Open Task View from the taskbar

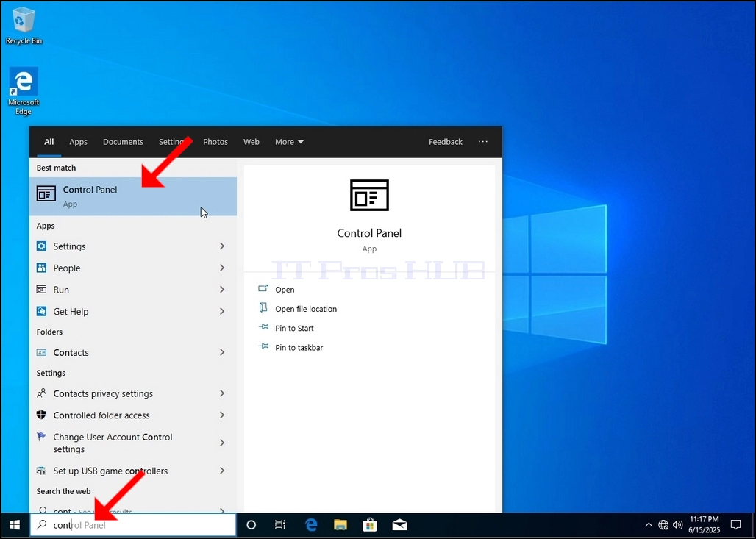(280, 525)
